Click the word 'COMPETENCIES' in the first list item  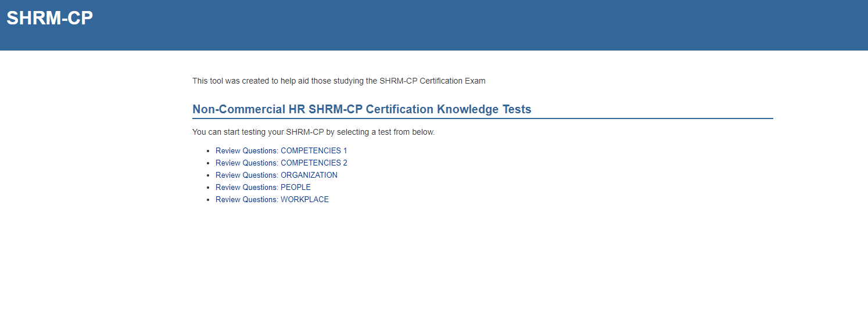pos(311,150)
